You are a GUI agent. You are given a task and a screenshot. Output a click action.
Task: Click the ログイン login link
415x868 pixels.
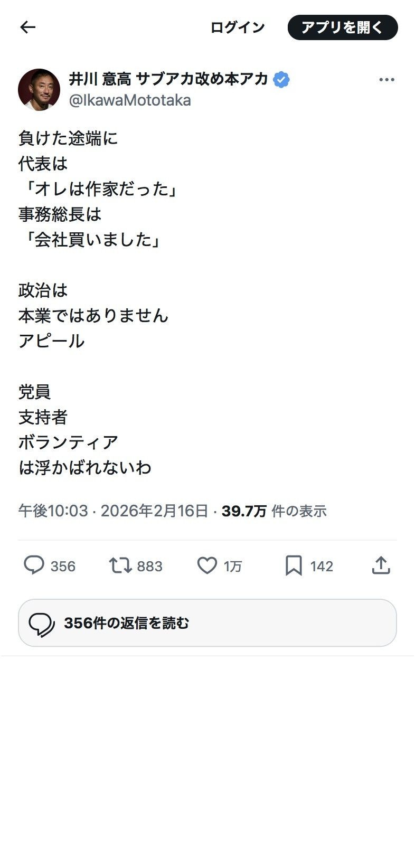pyautogui.click(x=238, y=27)
